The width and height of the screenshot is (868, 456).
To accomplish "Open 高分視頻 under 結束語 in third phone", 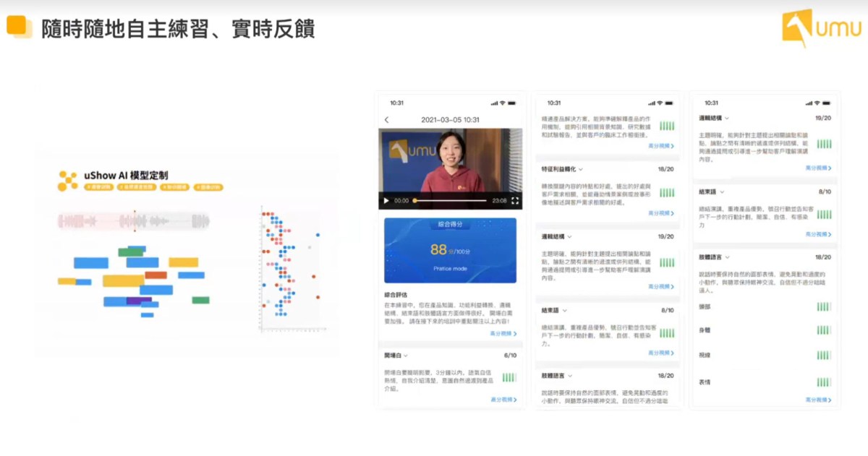I will (819, 234).
